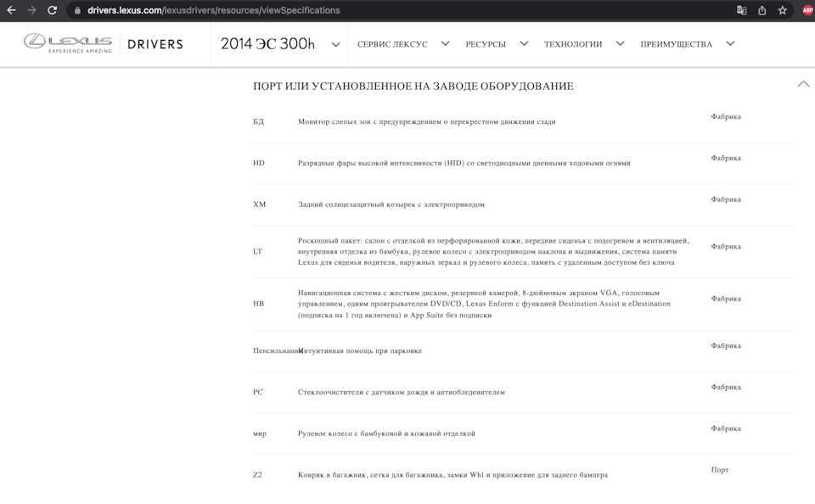Click Задний солнцезащитный козырек description

coord(391,204)
